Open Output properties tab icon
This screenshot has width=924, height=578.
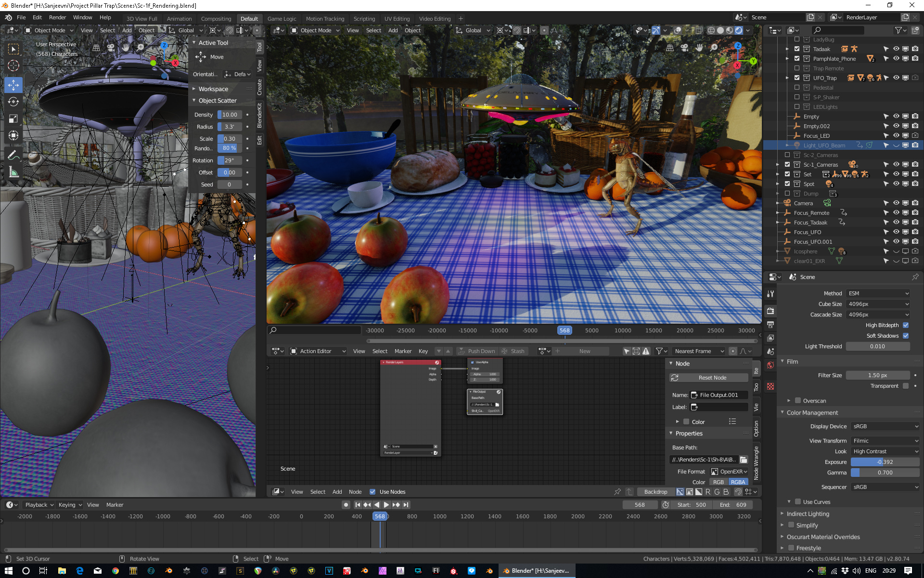pos(770,325)
